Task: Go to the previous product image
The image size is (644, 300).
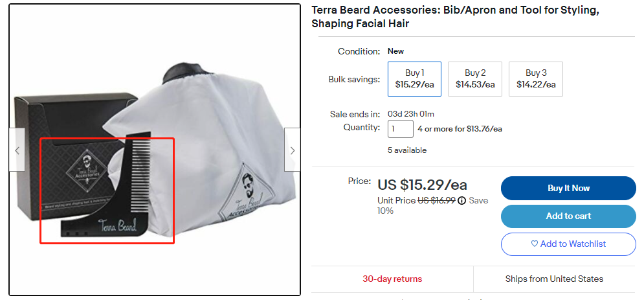Action: tap(17, 150)
